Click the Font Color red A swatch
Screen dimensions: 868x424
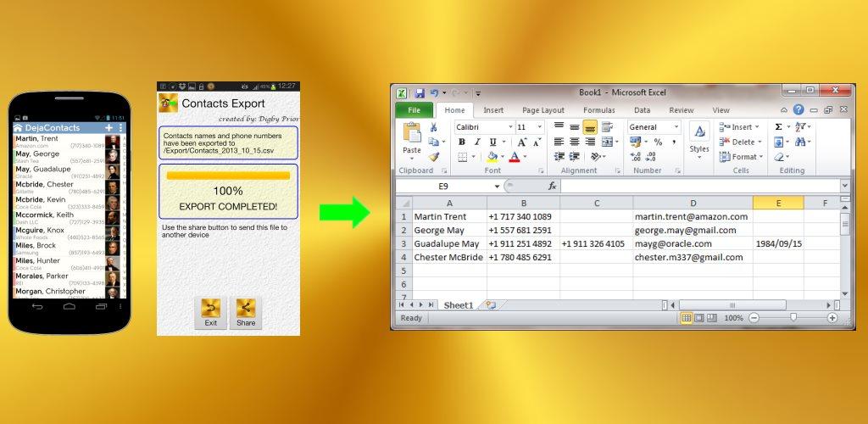click(515, 157)
